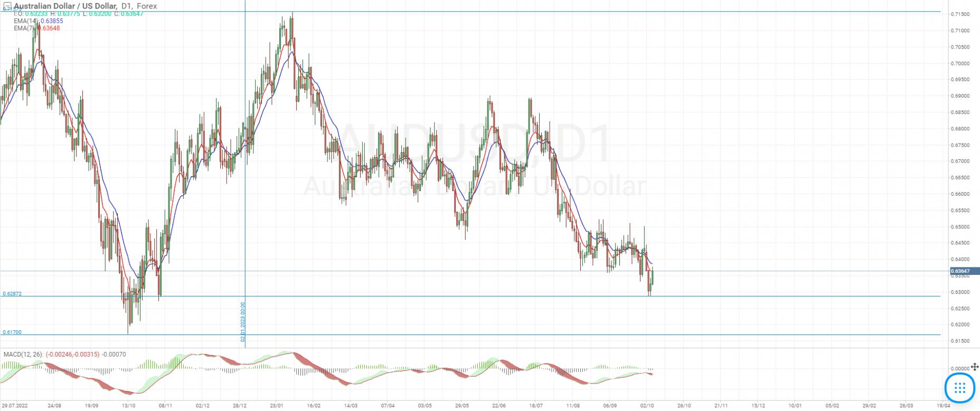980x411 pixels.
Task: Click the 02.01.2023 vertical line label
Action: pos(243,322)
